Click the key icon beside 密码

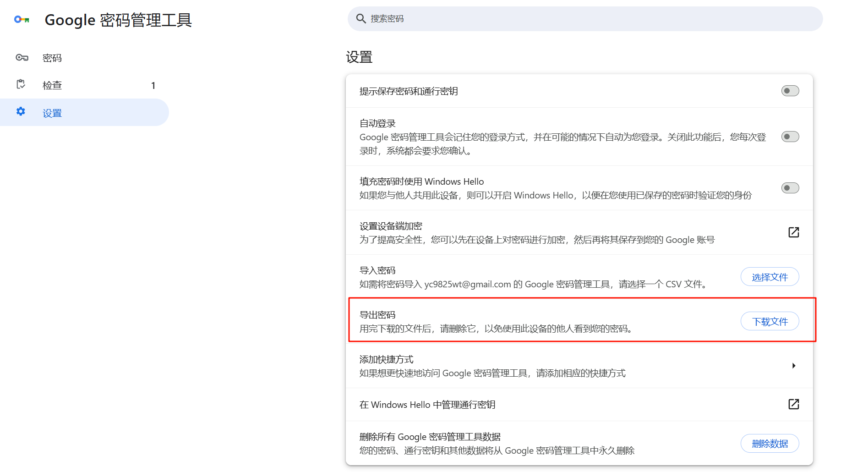coord(22,58)
